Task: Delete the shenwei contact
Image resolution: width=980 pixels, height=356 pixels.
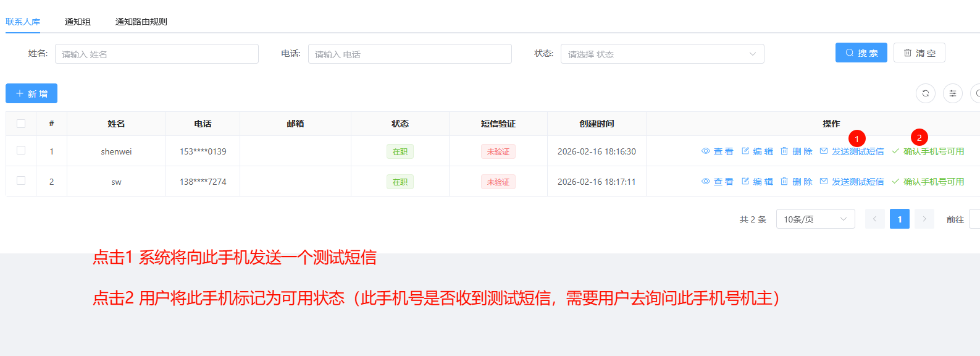Action: tap(796, 151)
